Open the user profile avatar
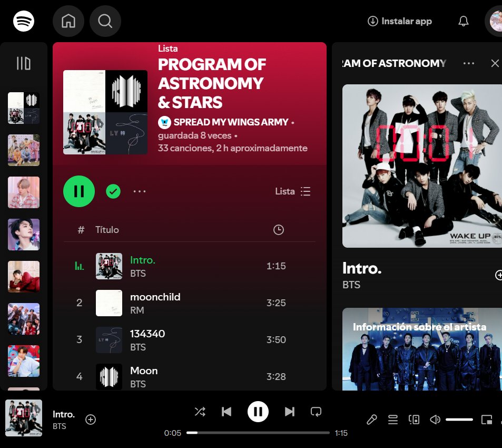The image size is (502, 448). [495, 21]
